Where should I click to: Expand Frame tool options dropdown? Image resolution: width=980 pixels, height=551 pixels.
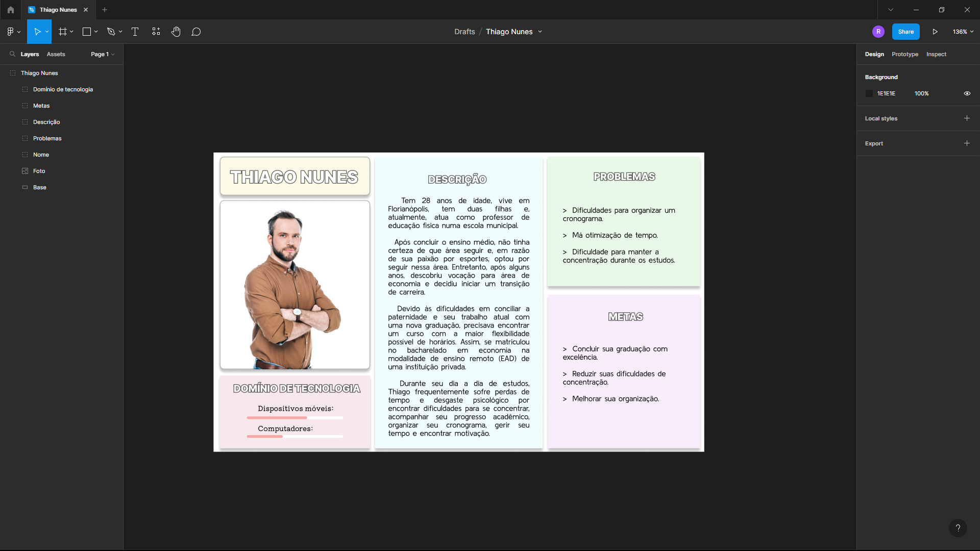pos(71,32)
